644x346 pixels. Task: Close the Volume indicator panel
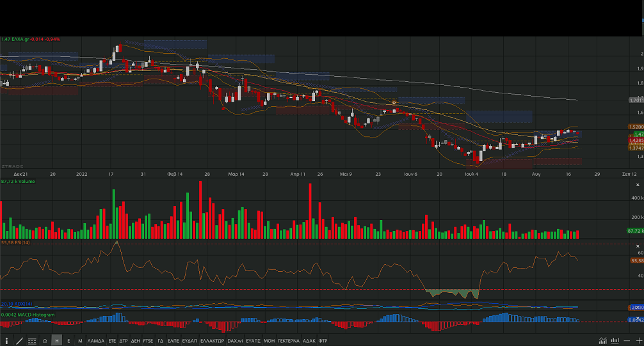click(x=638, y=185)
